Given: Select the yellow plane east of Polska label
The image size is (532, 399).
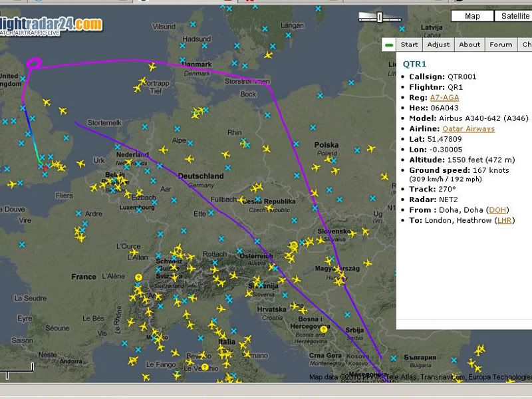Looking at the screenshot, I should (371, 148).
